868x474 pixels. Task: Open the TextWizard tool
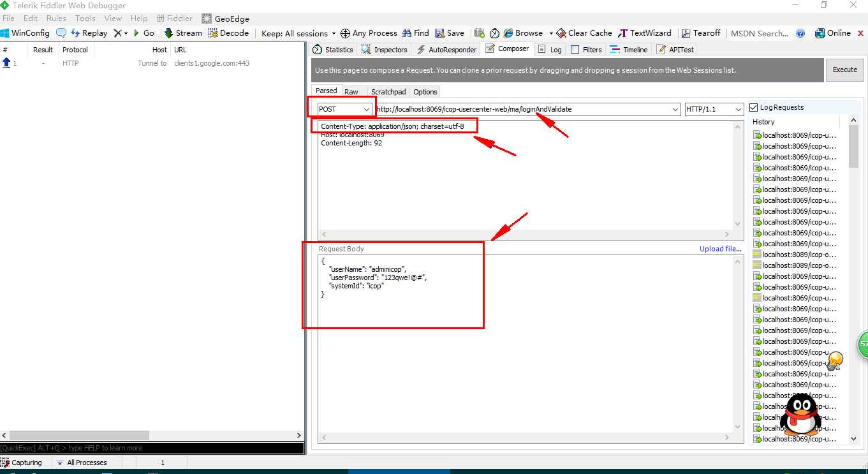tap(645, 33)
